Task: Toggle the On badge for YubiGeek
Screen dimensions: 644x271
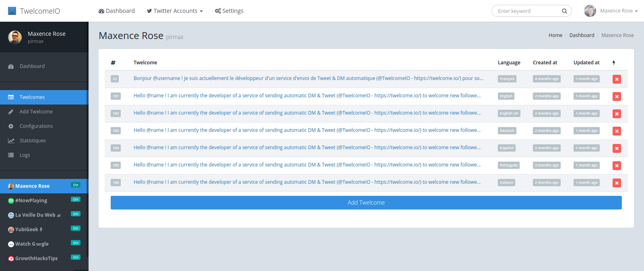Action: coord(76,228)
